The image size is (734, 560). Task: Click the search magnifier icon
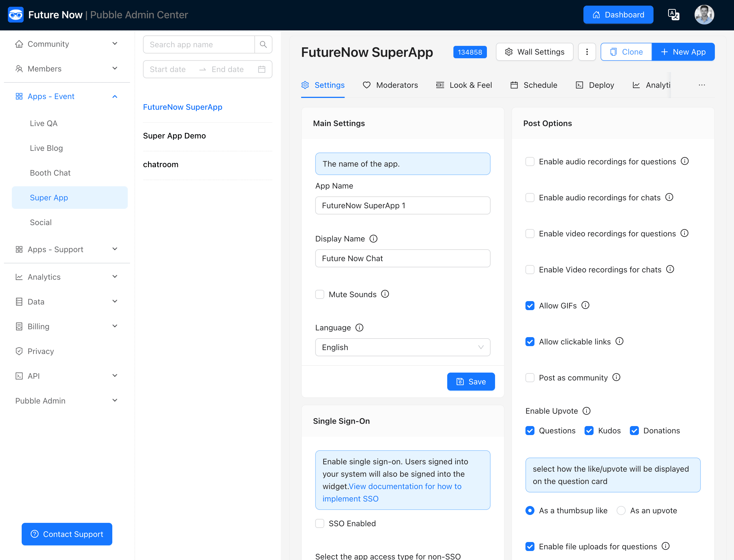coord(263,44)
